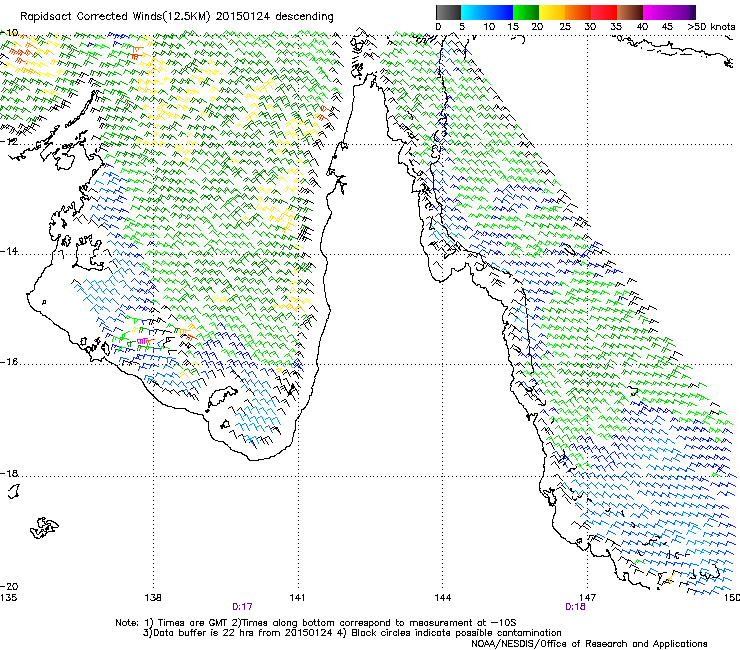Click the longitude label '147'
Viewport: 740px width, 650px height.
[587, 598]
